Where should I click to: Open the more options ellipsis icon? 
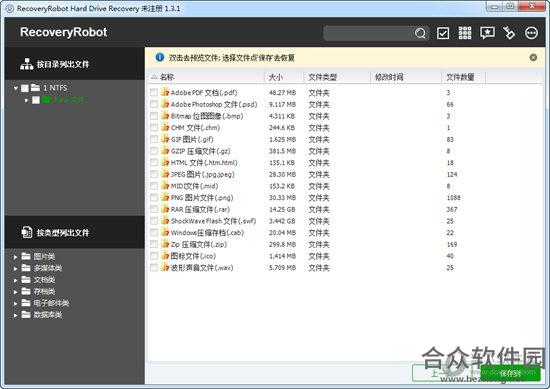tap(531, 33)
